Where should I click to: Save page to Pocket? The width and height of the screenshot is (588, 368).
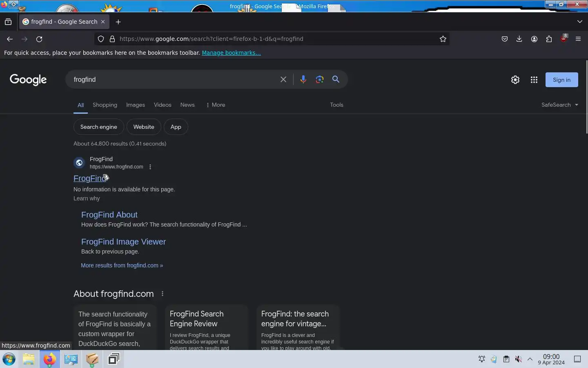click(x=505, y=39)
